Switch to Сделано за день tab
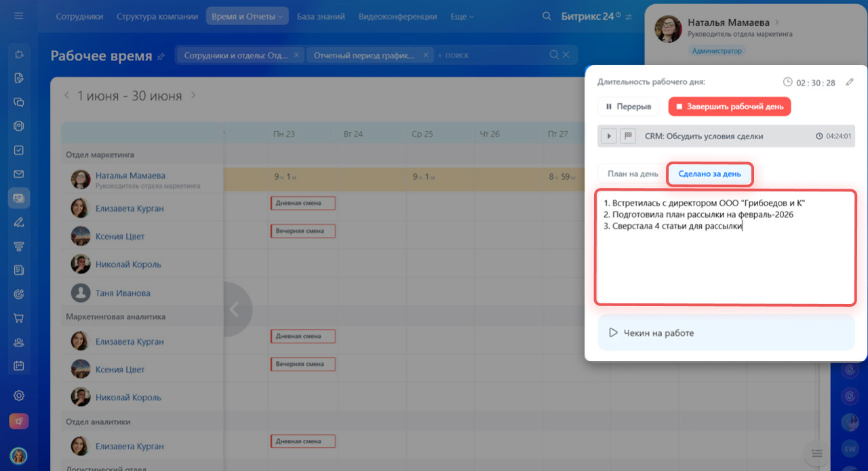The image size is (868, 471). [x=710, y=174]
